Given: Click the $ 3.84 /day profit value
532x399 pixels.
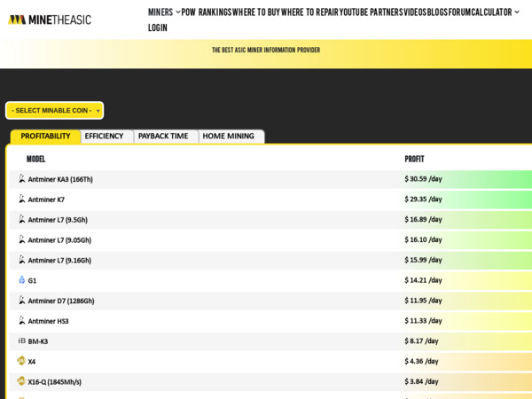Looking at the screenshot, I should [421, 381].
